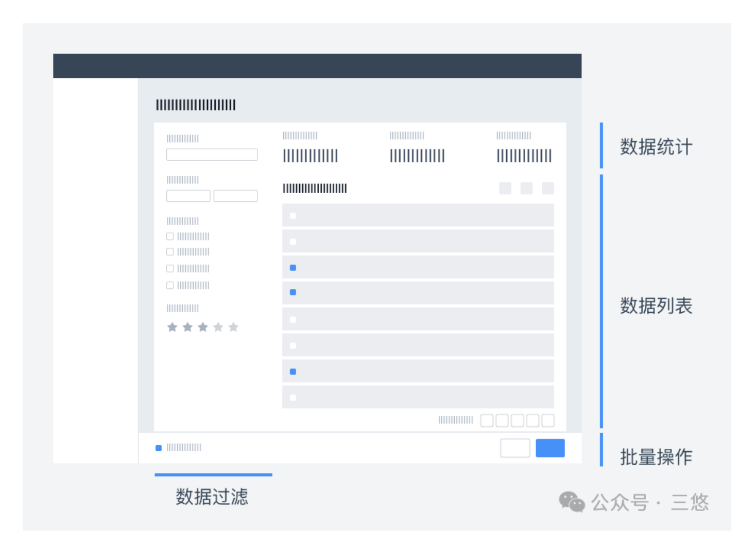Uncheck the seventh row in the data list

(293, 371)
